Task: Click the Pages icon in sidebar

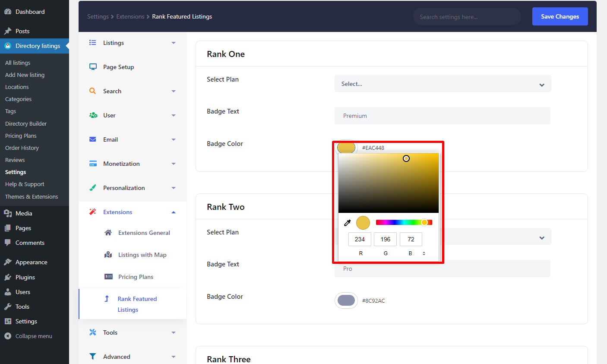Action: coord(8,228)
